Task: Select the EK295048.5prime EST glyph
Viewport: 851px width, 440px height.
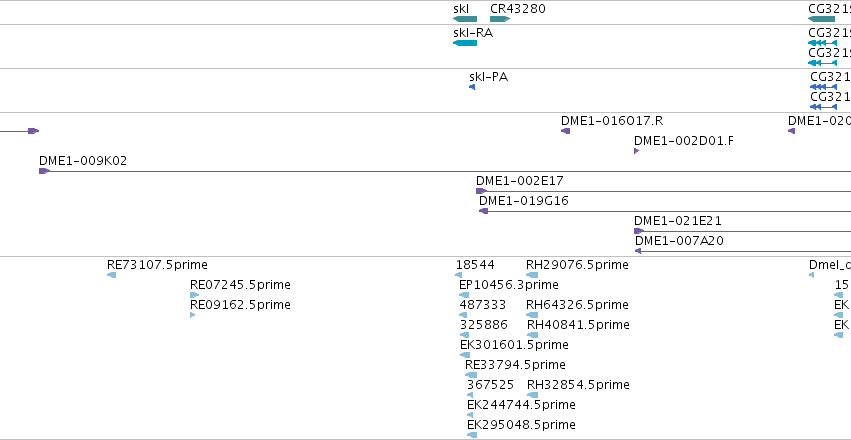Action: point(472,435)
